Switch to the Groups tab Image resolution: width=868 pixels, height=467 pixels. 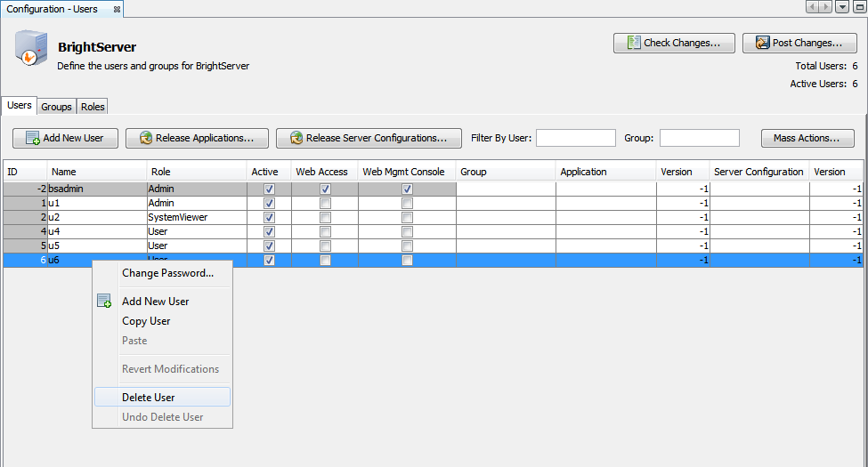click(x=56, y=107)
